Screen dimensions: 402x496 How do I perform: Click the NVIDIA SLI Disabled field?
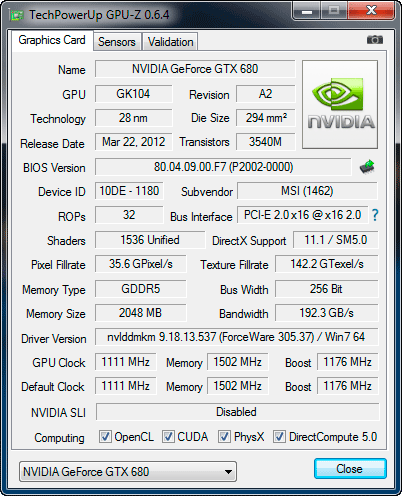pos(237,412)
